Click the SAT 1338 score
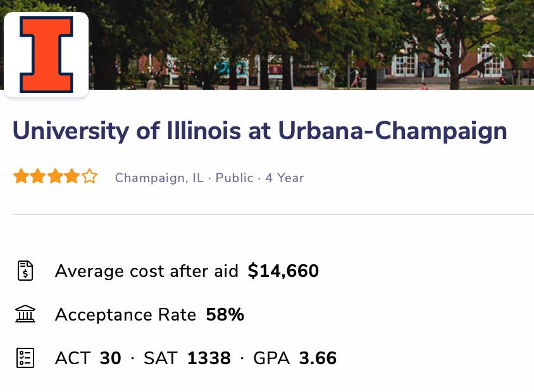 click(187, 358)
